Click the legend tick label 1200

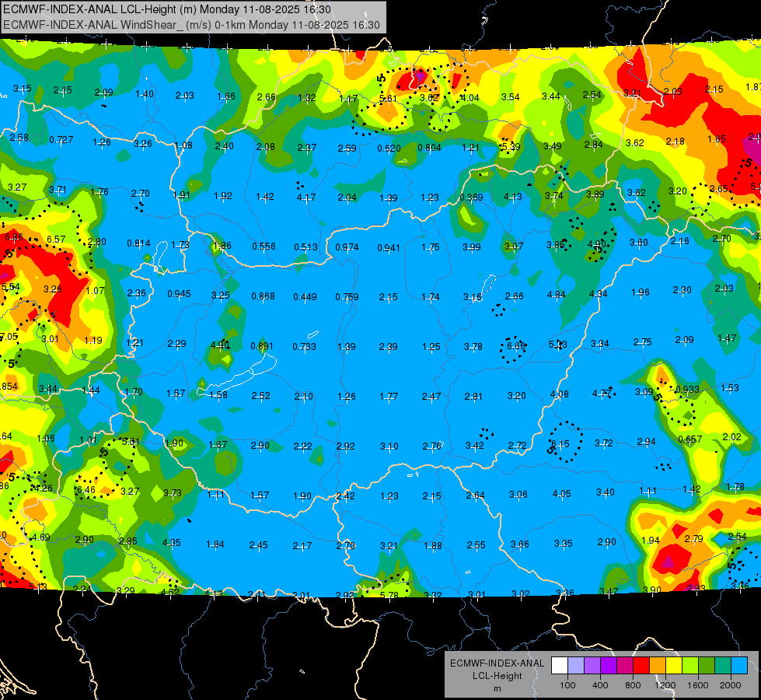tap(665, 685)
